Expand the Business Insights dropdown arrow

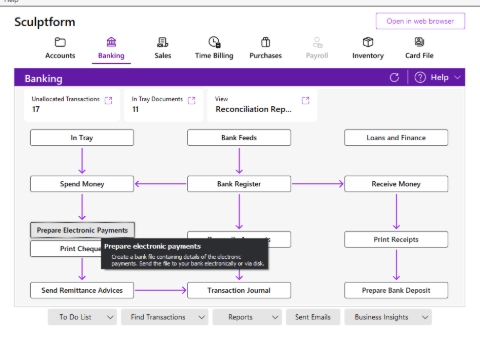coord(425,317)
